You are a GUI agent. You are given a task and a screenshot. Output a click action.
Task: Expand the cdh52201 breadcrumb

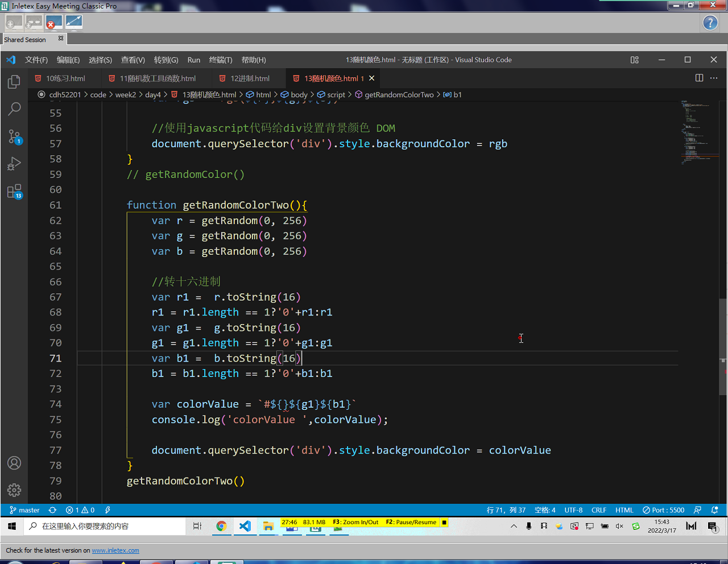pos(65,94)
